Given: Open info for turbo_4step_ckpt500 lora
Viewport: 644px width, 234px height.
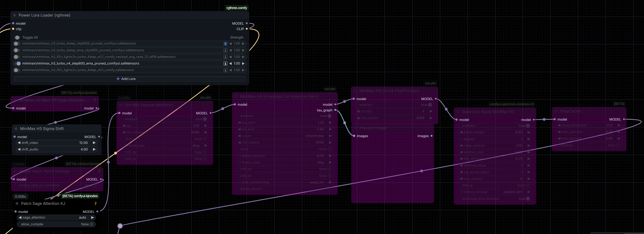Looking at the screenshot, I should [x=225, y=43].
